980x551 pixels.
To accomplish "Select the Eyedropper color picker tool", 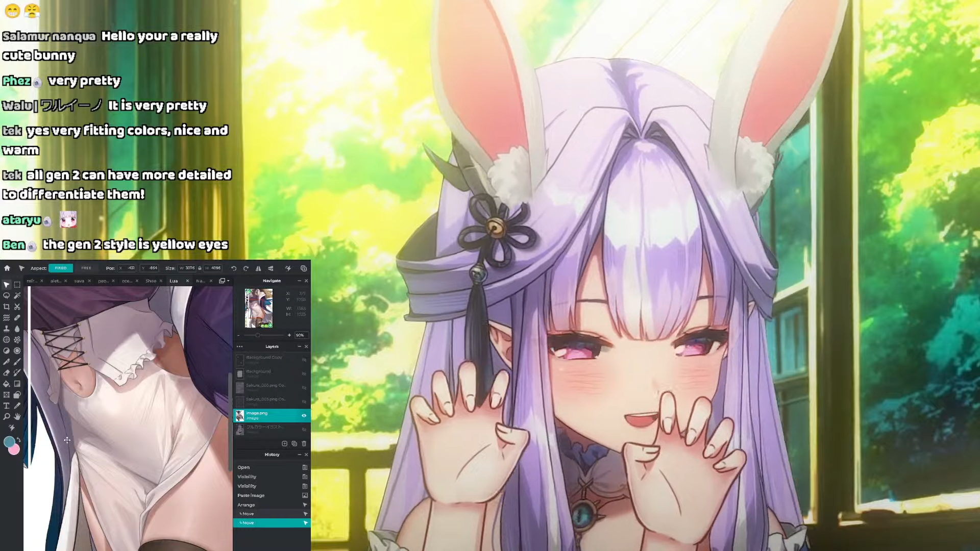I will (17, 406).
